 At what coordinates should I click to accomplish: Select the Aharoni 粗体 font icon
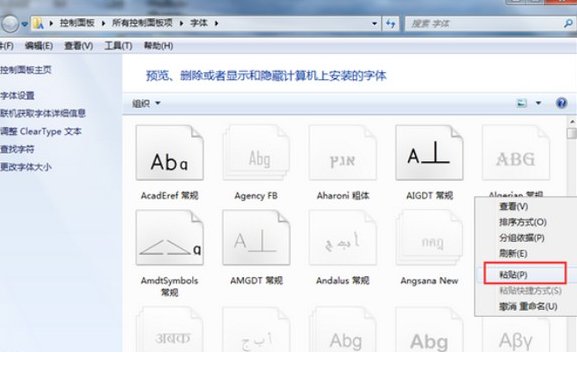point(343,153)
